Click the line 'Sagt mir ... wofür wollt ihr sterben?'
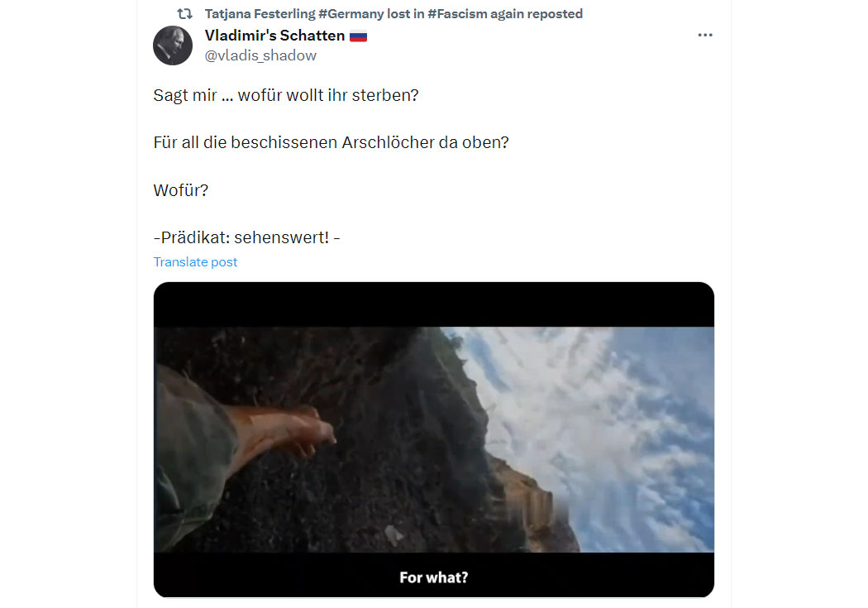Image resolution: width=868 pixels, height=608 pixels. pos(286,95)
